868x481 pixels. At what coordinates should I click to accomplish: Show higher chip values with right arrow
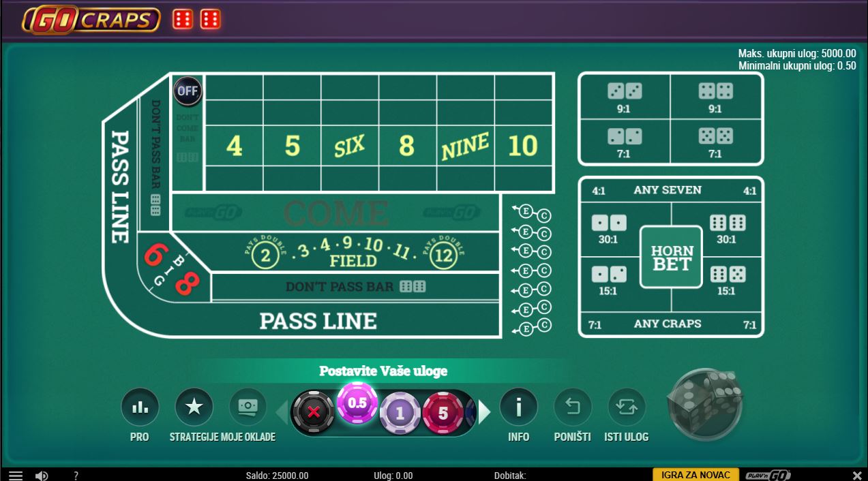[x=484, y=412]
